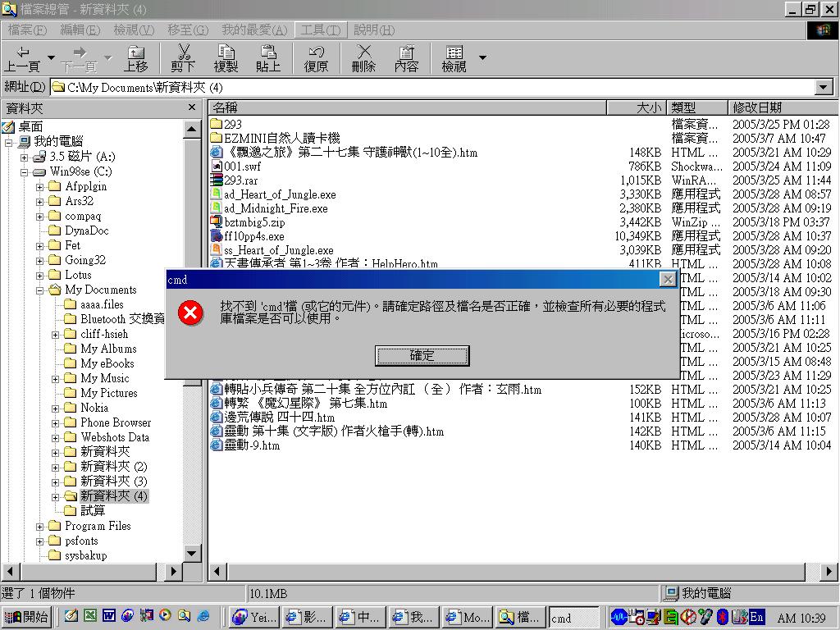Click the 貼上 (Paste) toolbar icon
Image resolution: width=840 pixels, height=630 pixels.
click(x=268, y=58)
